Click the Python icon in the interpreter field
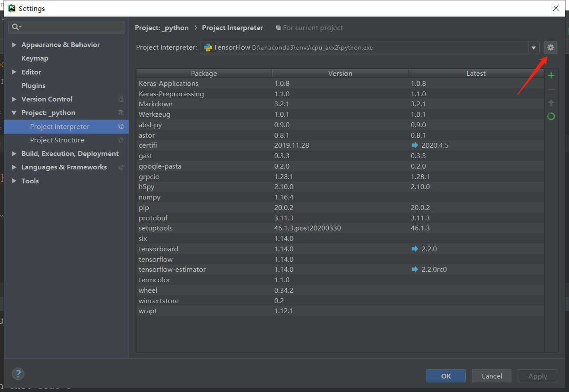The width and height of the screenshot is (569, 392). 208,47
